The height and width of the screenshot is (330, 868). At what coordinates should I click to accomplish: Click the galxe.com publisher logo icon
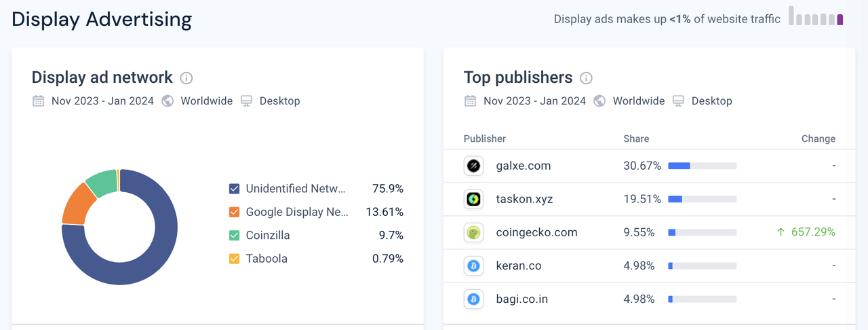pyautogui.click(x=473, y=166)
